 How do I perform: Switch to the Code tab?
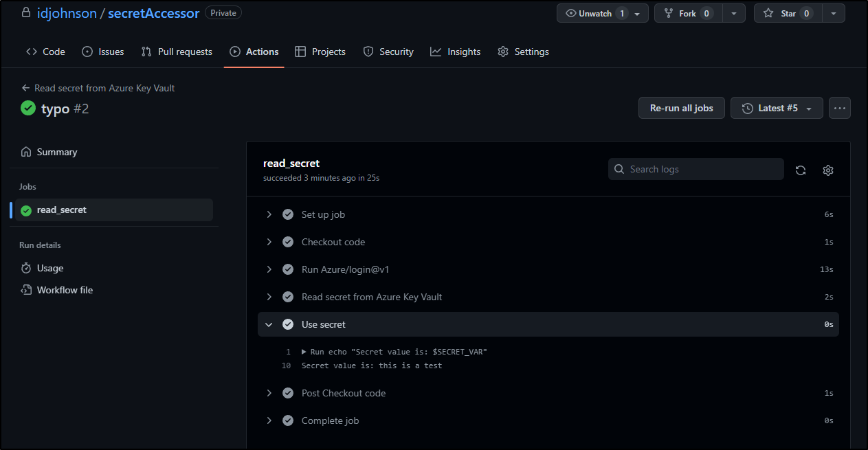[45, 52]
